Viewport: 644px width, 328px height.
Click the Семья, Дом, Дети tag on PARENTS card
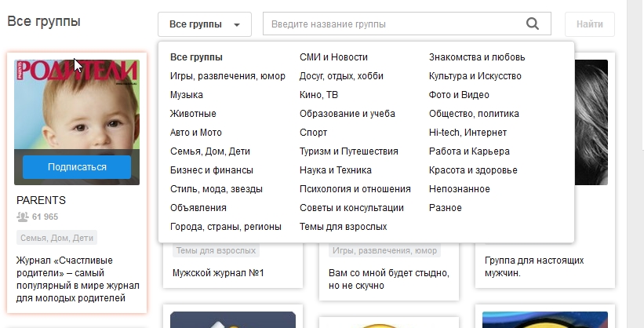[x=56, y=238]
